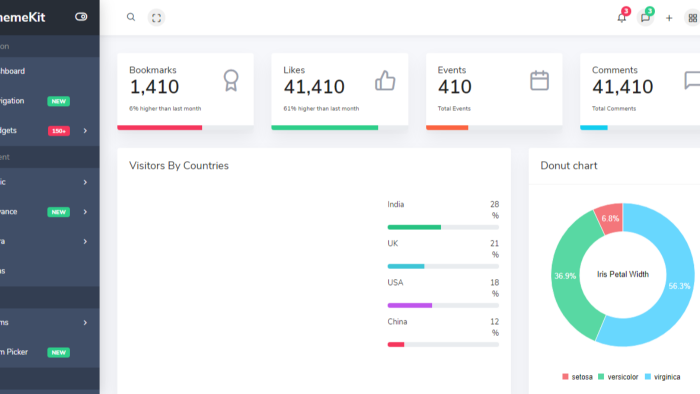Click the 'Total Comments' caption
Screen dimensions: 700x394
click(614, 108)
